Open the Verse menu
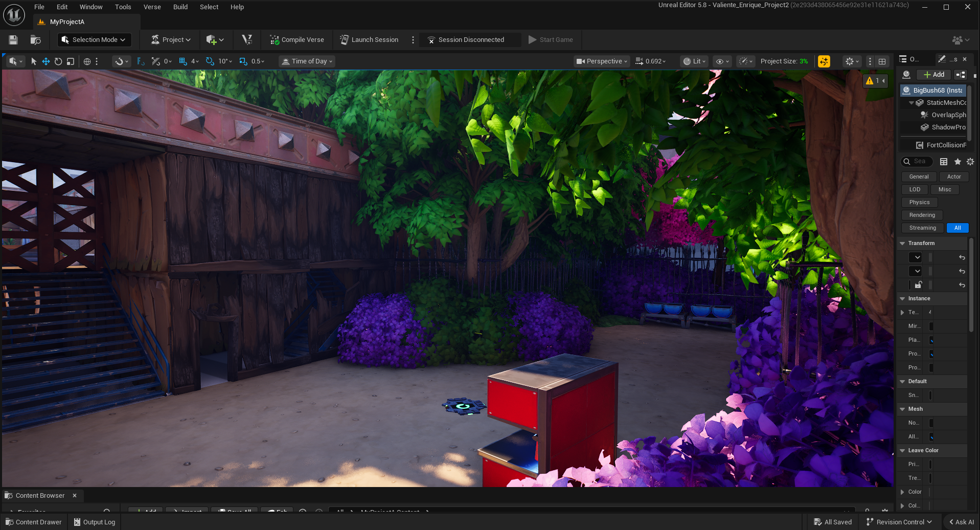The width and height of the screenshot is (980, 530). (152, 7)
